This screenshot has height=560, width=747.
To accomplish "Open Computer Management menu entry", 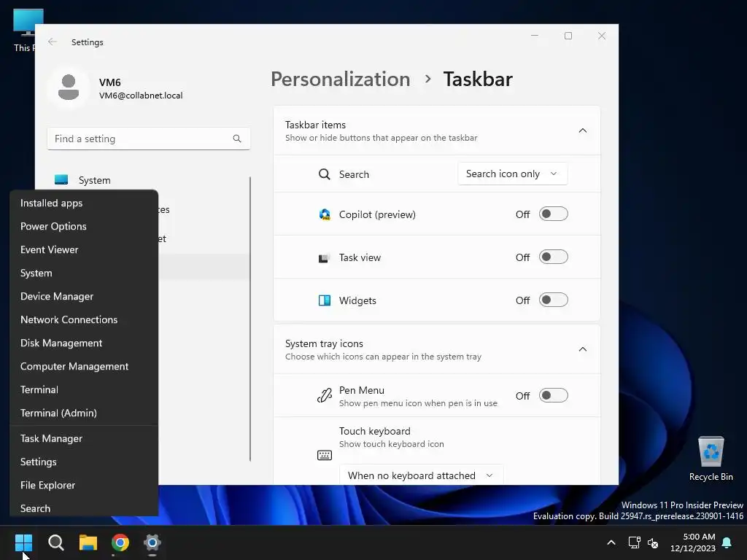I will (x=84, y=366).
